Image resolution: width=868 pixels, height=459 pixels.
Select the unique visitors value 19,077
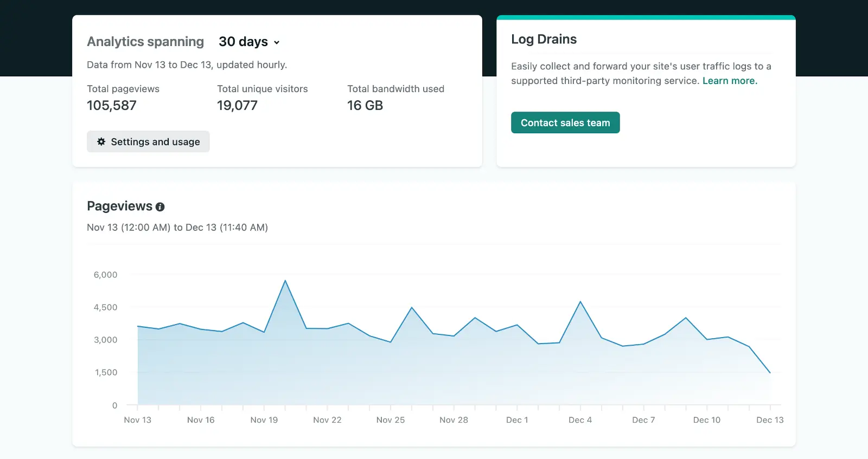(x=237, y=106)
